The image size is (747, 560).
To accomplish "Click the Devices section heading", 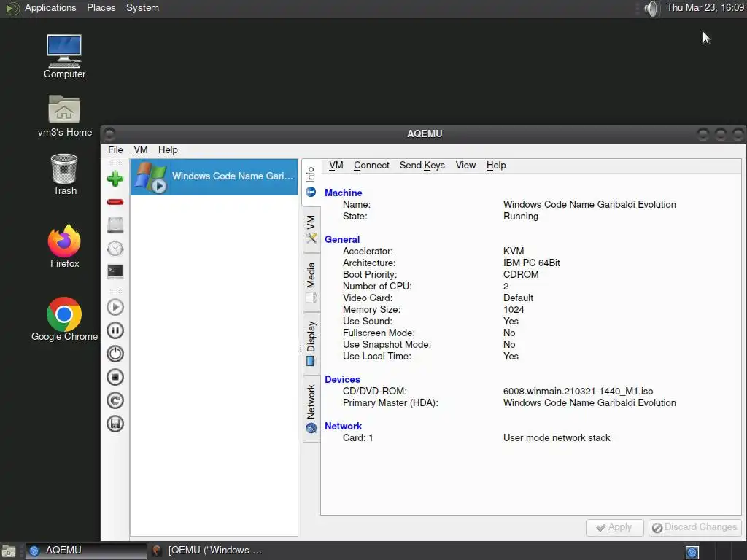I will coord(342,379).
